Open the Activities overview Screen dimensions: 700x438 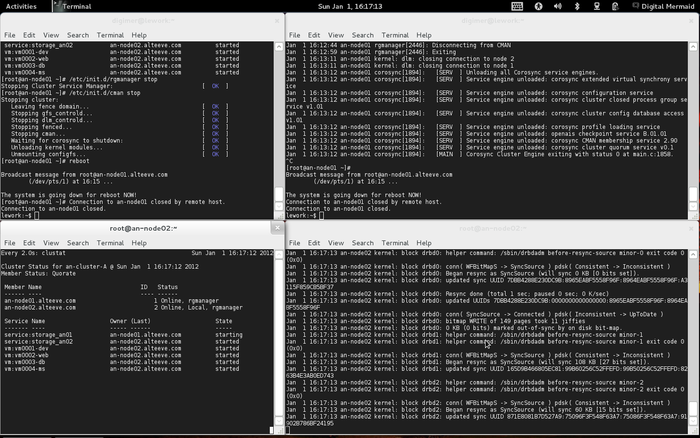pyautogui.click(x=22, y=6)
